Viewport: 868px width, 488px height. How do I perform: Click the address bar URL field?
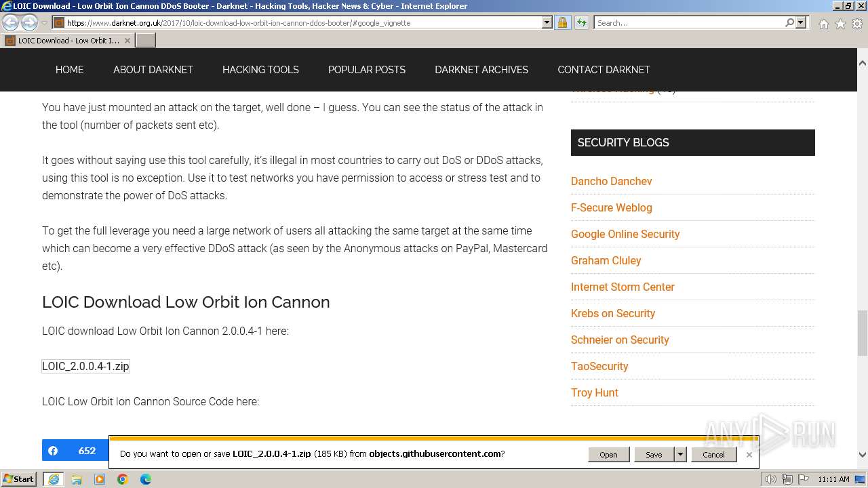pos(304,22)
